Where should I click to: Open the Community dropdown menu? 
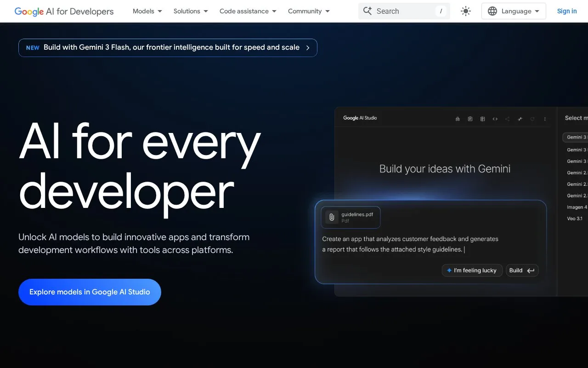(x=309, y=11)
